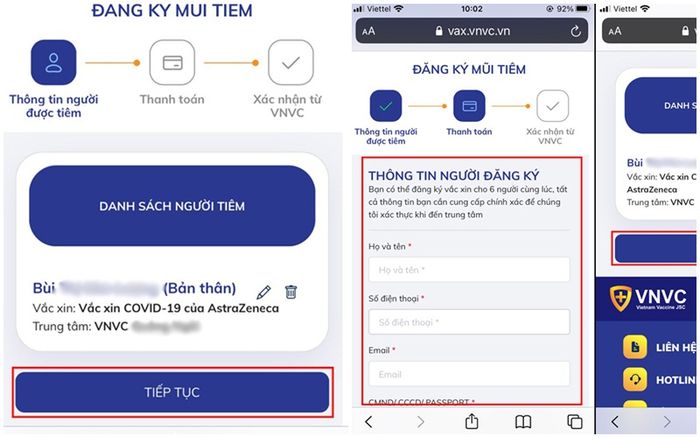This screenshot has width=700, height=438.
Task: Tap the vax.vnvc.vn address bar
Action: tap(472, 31)
